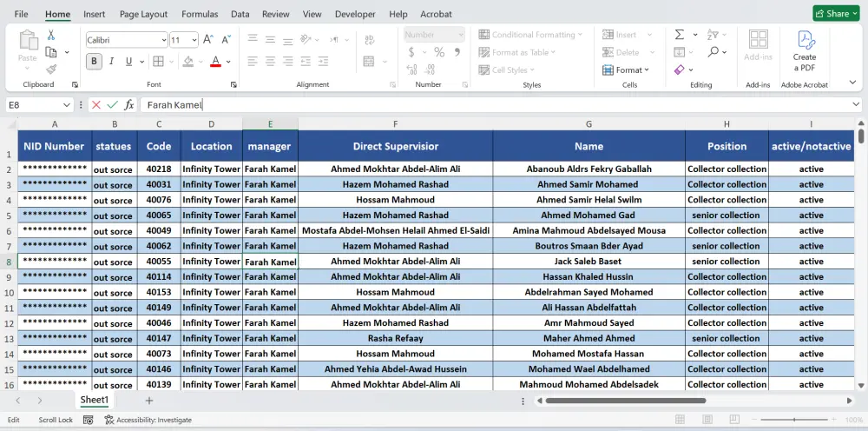Click the Accounting dollar format icon
The image size is (868, 431).
click(411, 52)
